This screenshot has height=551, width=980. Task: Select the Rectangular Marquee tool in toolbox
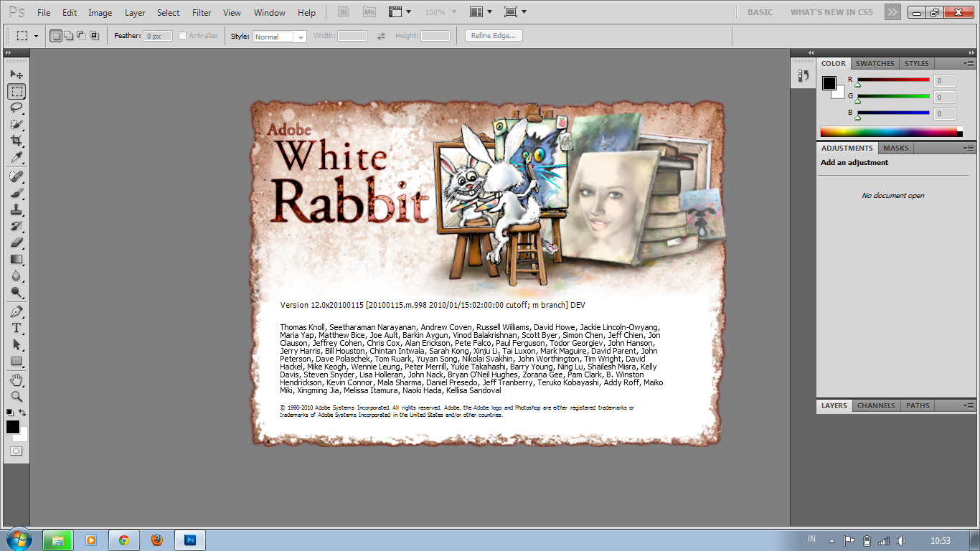(17, 91)
